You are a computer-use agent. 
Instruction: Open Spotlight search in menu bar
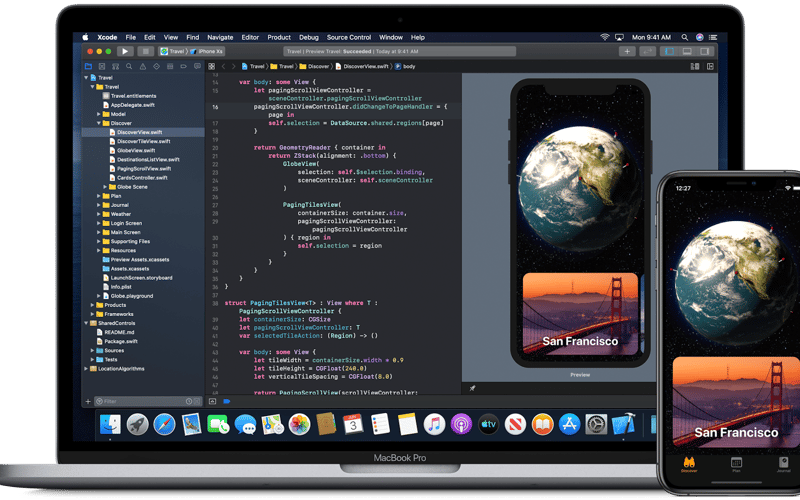point(685,37)
